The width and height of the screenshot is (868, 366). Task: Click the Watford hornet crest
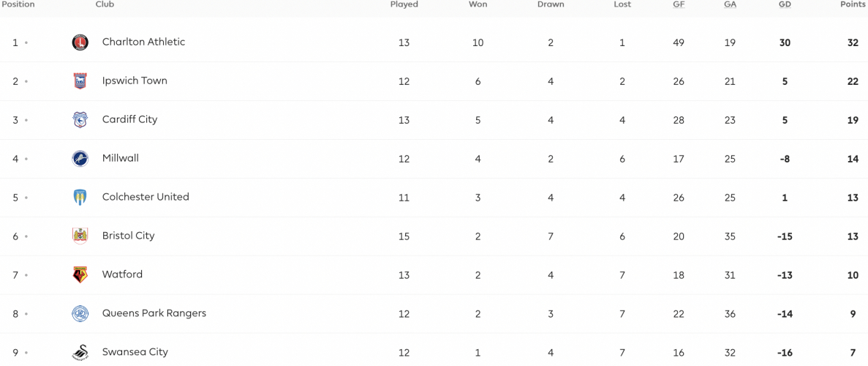[x=80, y=275]
